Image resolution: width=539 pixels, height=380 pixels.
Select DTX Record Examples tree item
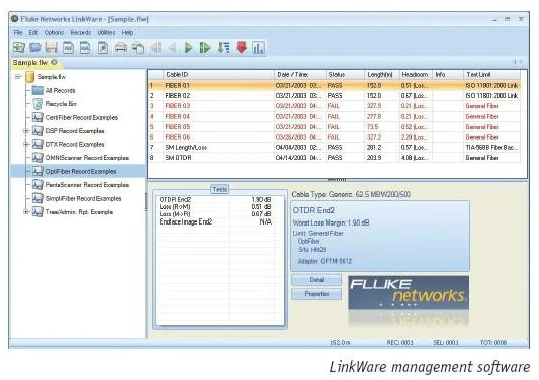pos(75,144)
